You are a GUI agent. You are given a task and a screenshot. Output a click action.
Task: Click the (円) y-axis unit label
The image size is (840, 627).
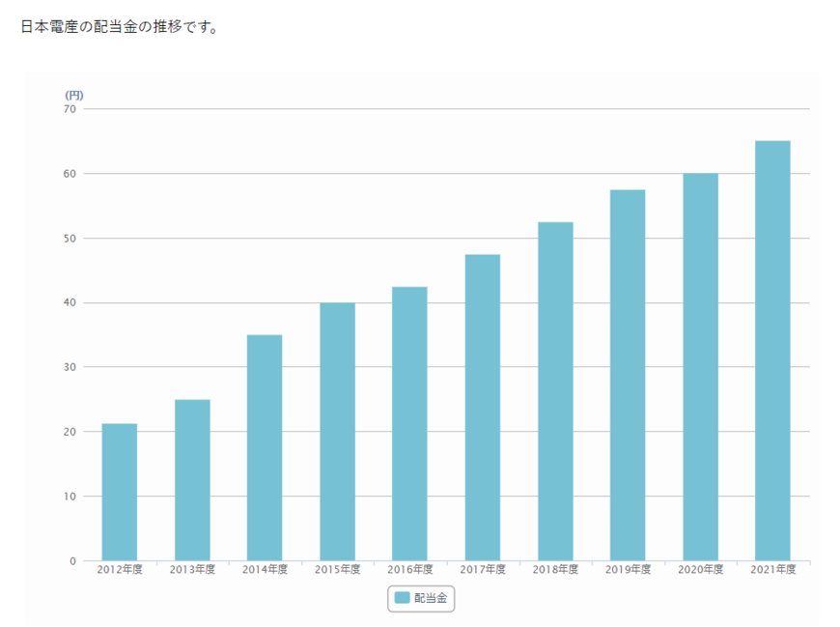[74, 95]
